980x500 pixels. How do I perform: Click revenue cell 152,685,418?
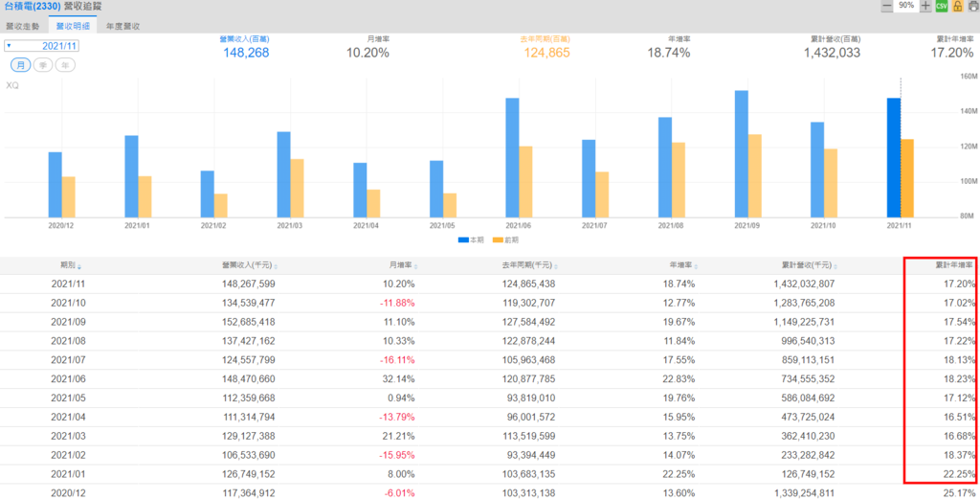(x=248, y=322)
